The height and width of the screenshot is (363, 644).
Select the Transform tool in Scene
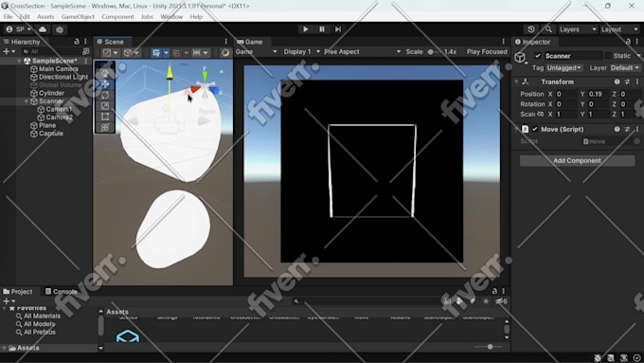point(105,127)
